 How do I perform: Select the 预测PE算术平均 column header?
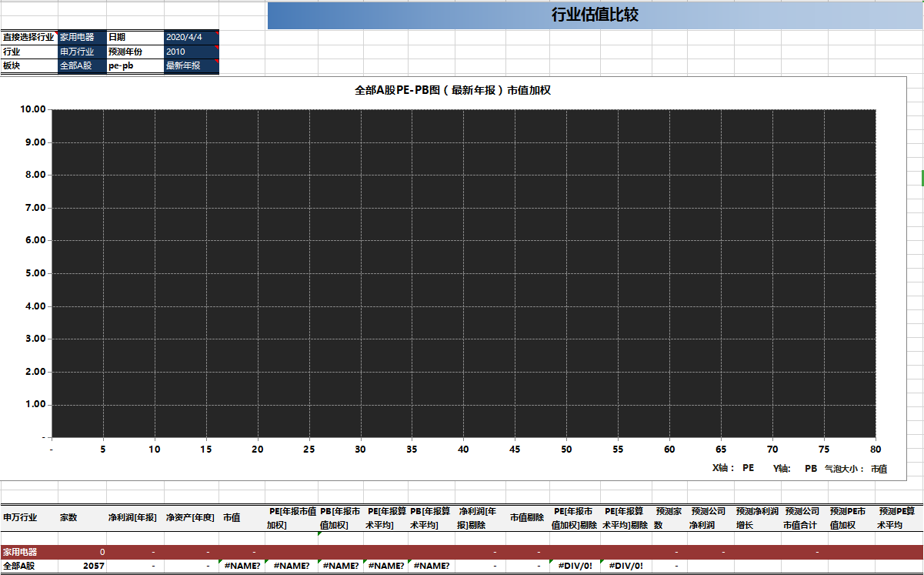click(897, 517)
